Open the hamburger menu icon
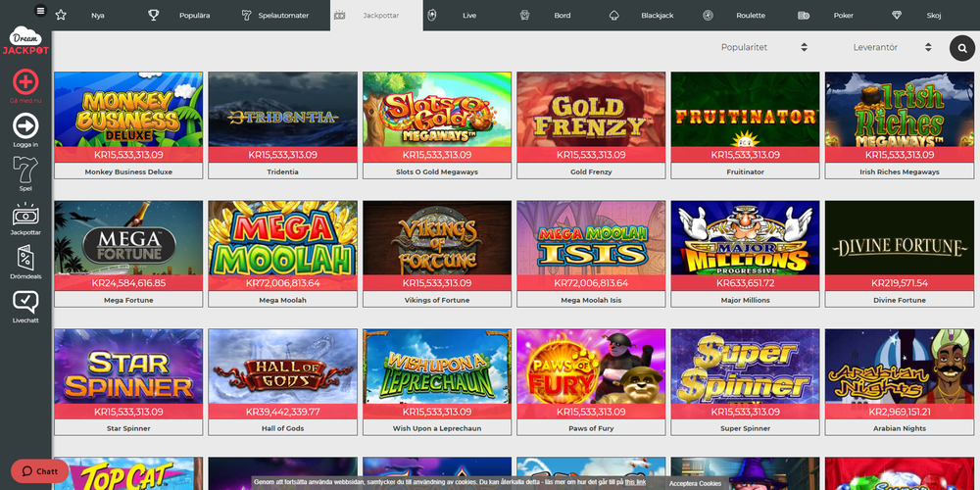This screenshot has width=980, height=490. click(x=40, y=11)
